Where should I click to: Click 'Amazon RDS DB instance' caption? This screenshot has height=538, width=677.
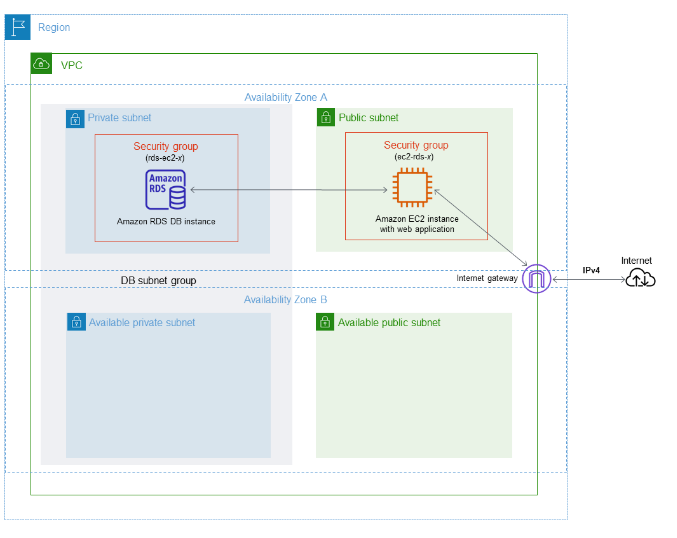166,222
